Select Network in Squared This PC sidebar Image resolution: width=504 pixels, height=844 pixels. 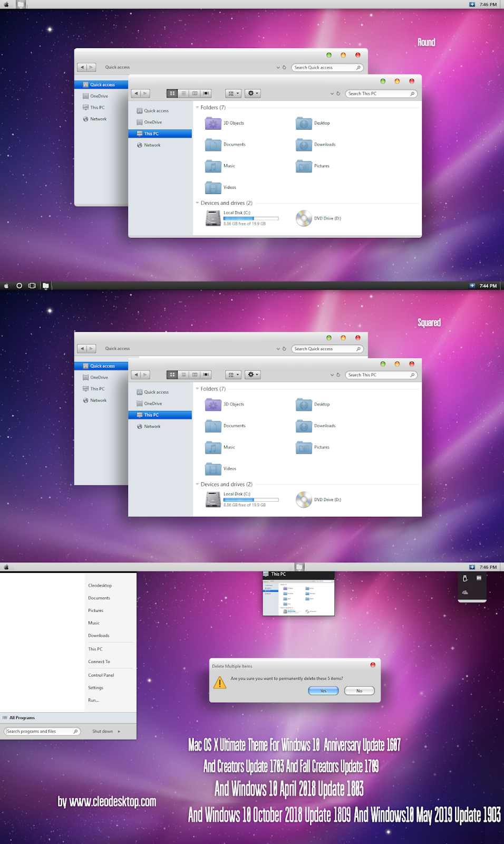[160, 426]
